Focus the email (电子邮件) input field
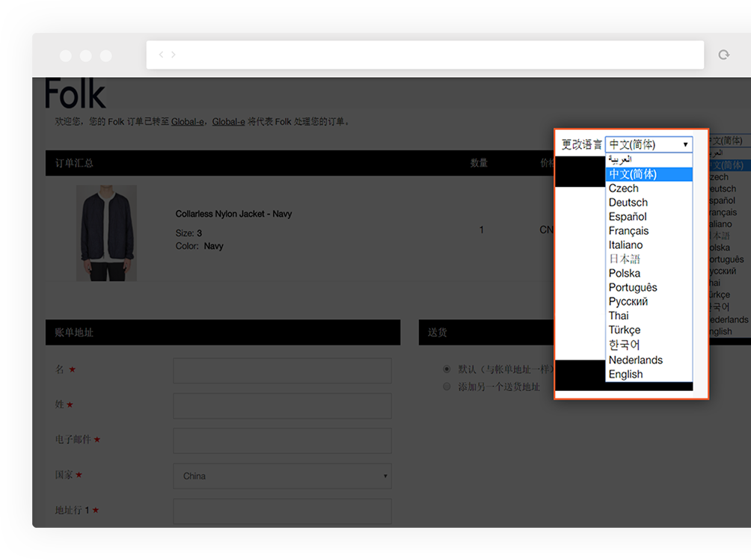The height and width of the screenshot is (560, 751). point(282,440)
